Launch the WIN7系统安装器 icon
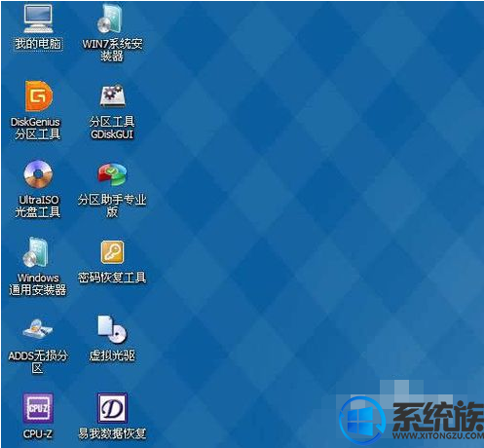The image size is (484, 448). click(110, 19)
